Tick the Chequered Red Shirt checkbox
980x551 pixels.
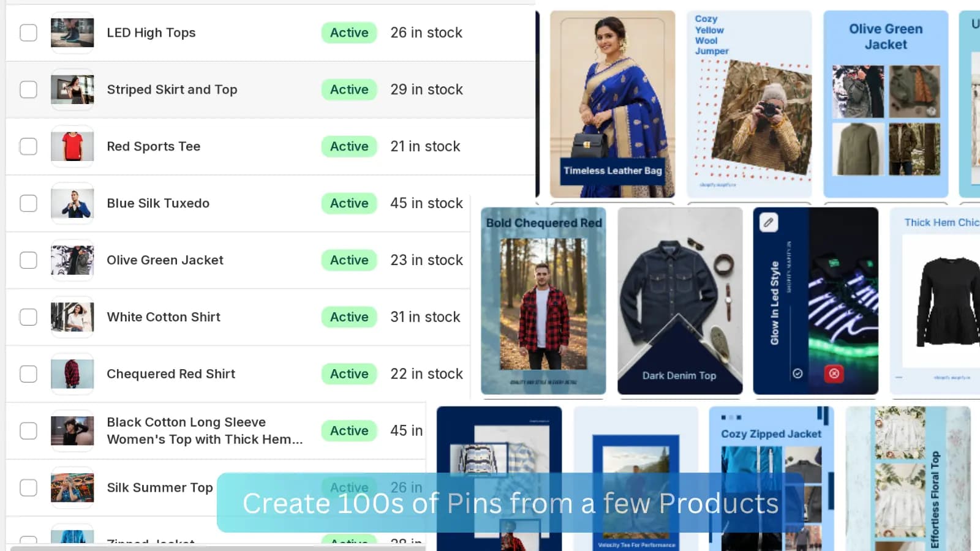(28, 374)
